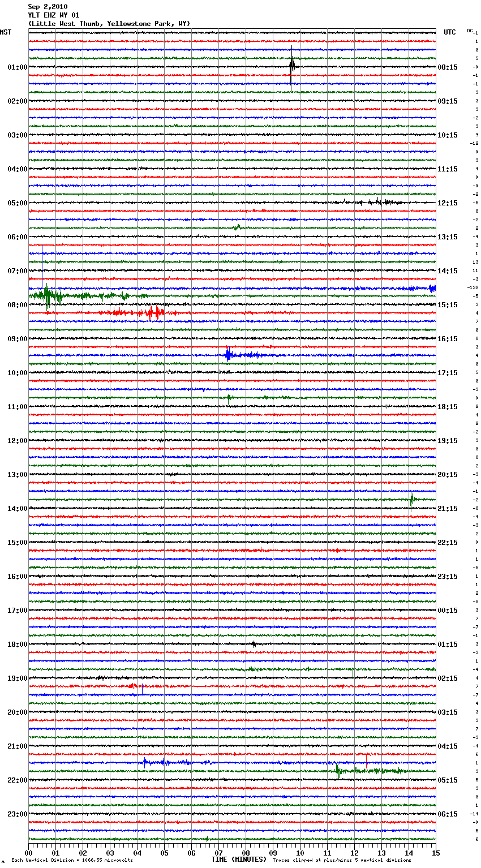Click the "17:15" UTC time label
Image resolution: width=481 pixels, height=868 pixels.
point(448,373)
